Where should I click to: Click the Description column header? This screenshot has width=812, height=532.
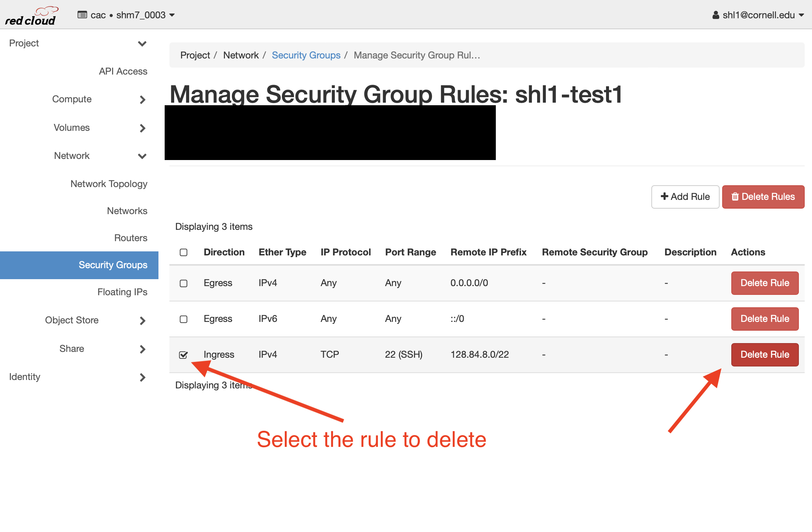[690, 252]
